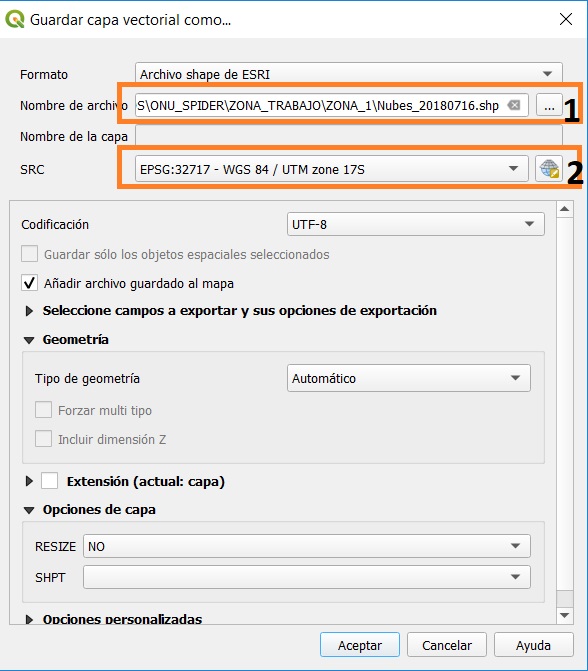Click the scrollbar down arrow
The image size is (588, 671).
pyautogui.click(x=564, y=615)
